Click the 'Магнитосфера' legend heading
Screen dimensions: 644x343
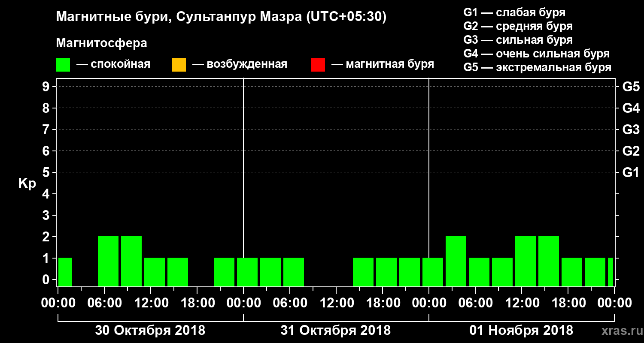pyautogui.click(x=102, y=43)
